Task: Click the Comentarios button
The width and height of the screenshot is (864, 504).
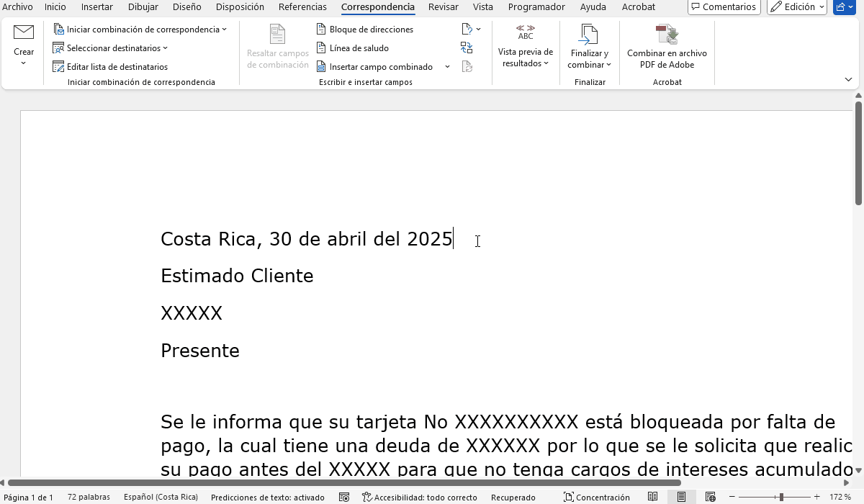Action: click(x=724, y=7)
